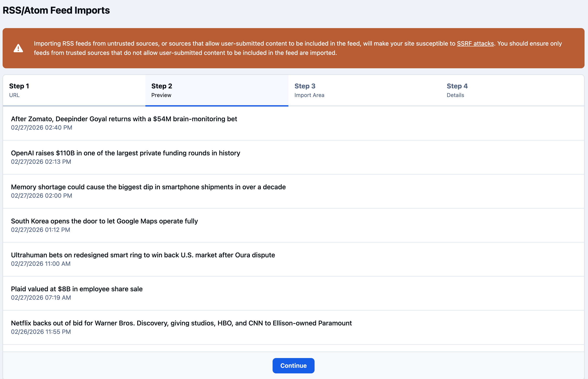
Task: Click the 02/27/2026 02:40 PM timestamp
Action: (42, 127)
